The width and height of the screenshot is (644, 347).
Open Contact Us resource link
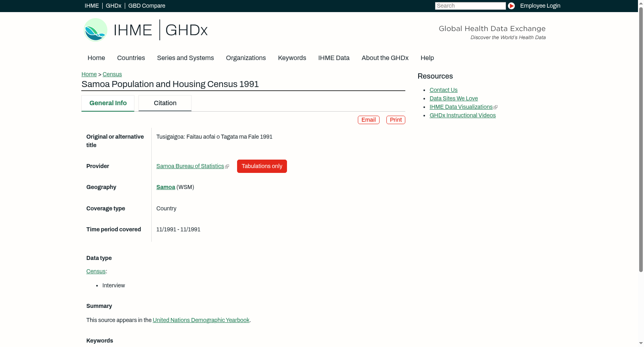point(444,90)
